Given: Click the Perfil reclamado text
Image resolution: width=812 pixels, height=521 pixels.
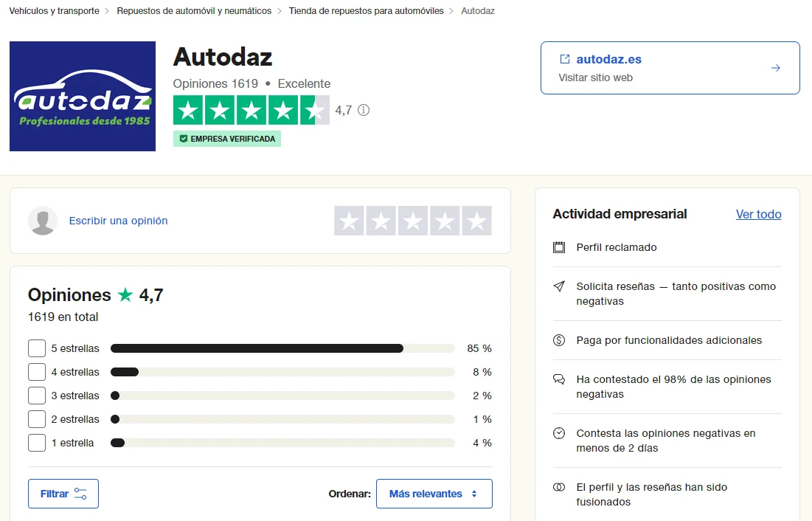Looking at the screenshot, I should point(617,247).
